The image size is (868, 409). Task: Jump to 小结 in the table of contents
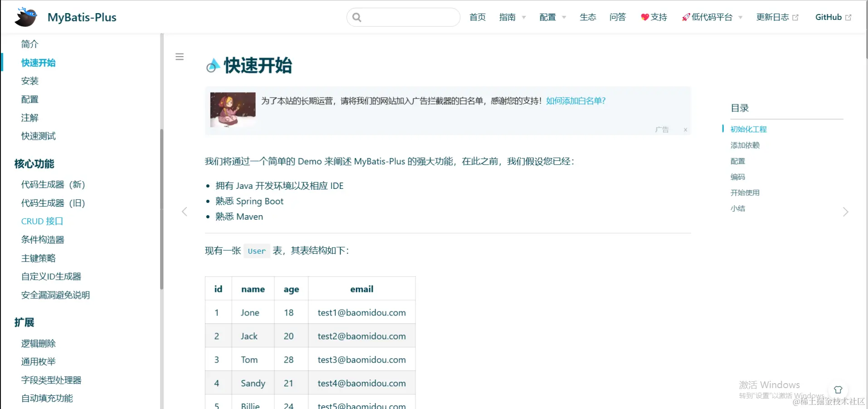click(x=738, y=209)
